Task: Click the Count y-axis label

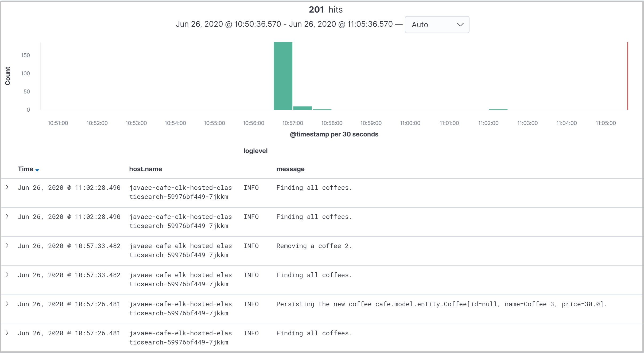Action: [7, 76]
